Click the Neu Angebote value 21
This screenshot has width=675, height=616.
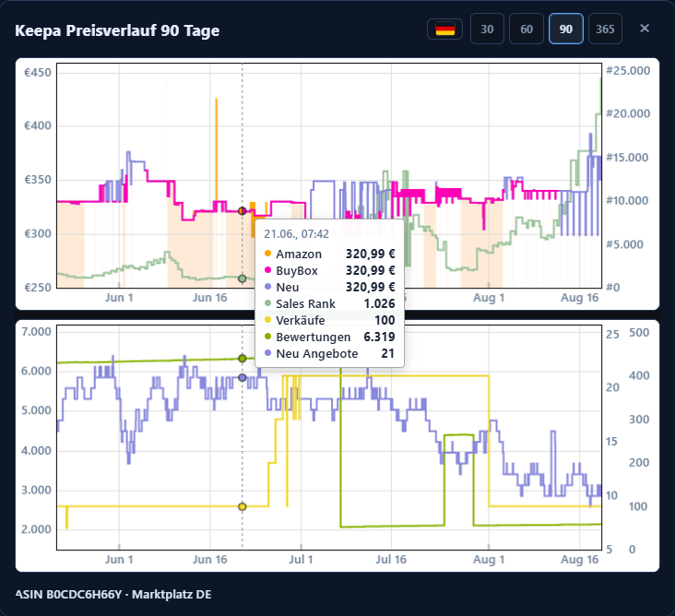coord(388,353)
